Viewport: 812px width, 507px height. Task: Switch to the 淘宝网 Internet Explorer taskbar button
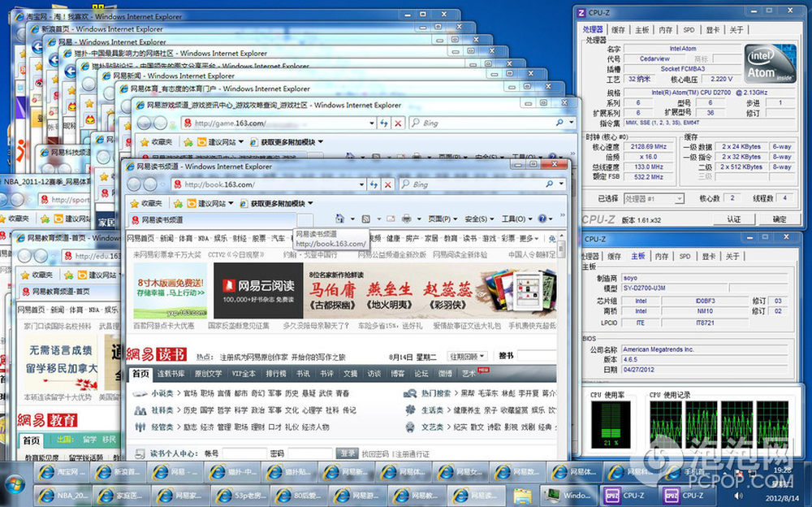click(61, 472)
